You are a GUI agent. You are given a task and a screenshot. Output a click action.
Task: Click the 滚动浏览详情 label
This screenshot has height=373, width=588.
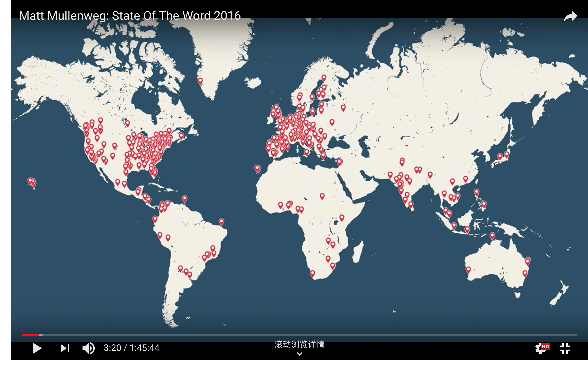tap(299, 344)
